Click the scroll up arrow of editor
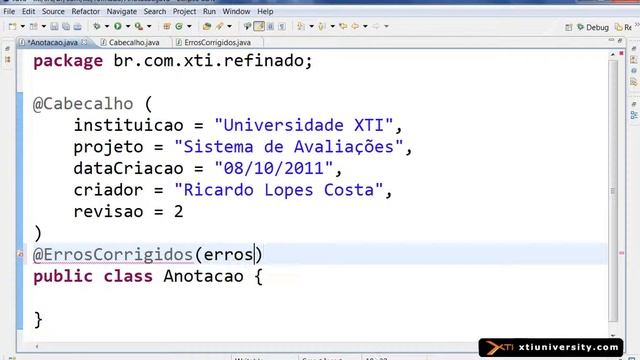640x360 pixels. click(613, 54)
